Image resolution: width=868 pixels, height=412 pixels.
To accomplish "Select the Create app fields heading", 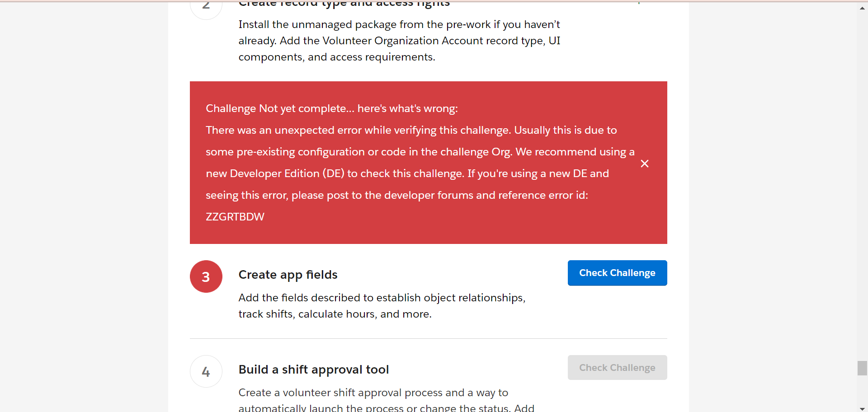I will coord(288,274).
